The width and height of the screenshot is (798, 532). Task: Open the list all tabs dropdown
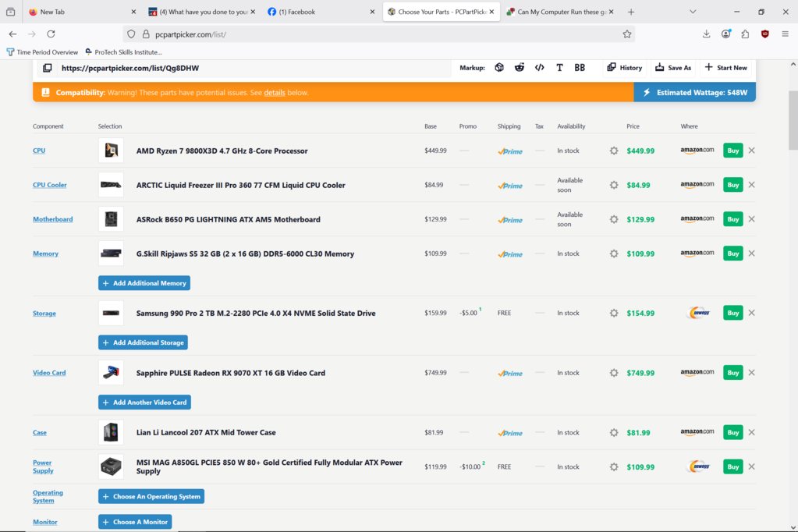[693, 12]
